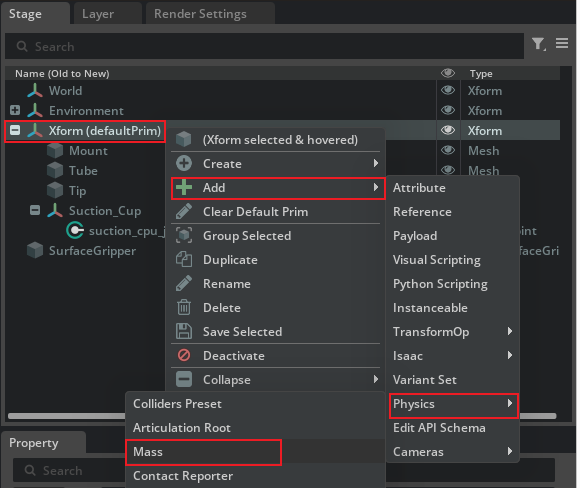Click the filter funnel icon
This screenshot has width=580, height=488.
click(x=538, y=44)
